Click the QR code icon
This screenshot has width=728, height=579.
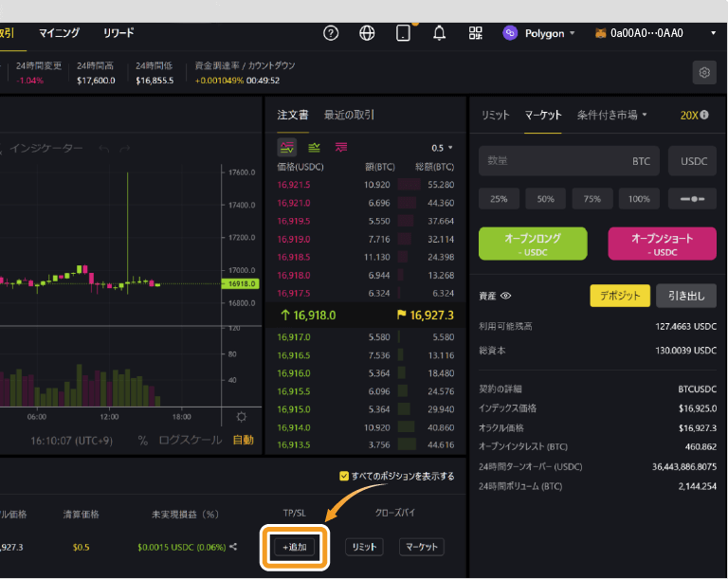[476, 33]
